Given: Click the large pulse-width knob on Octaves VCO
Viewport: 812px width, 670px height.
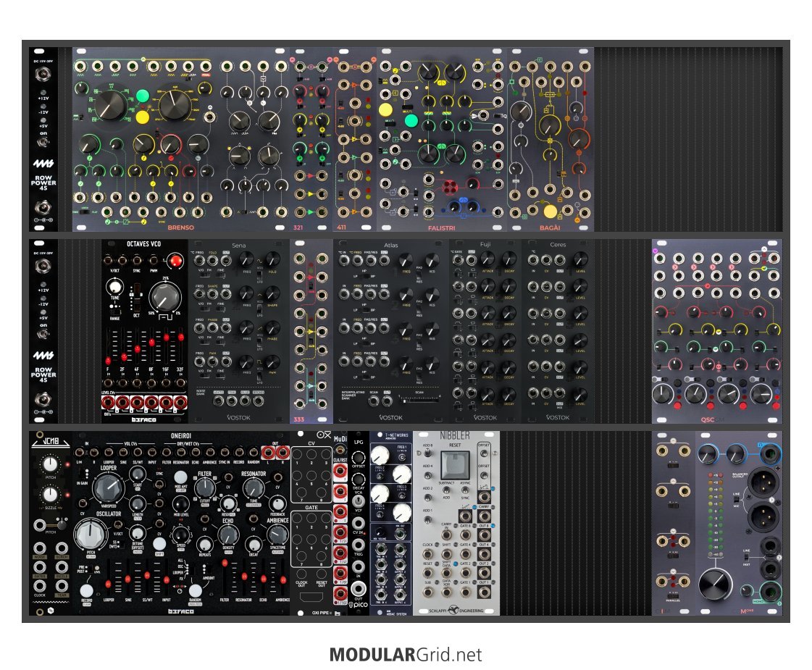Looking at the screenshot, I should [164, 298].
